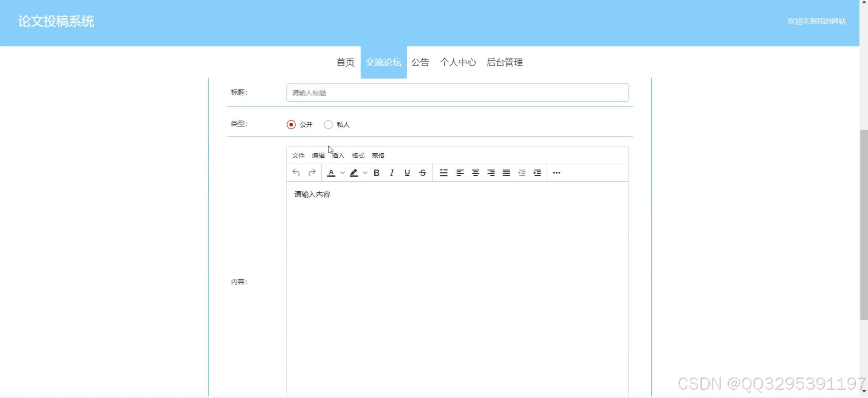The width and height of the screenshot is (868, 398).
Task: Click the redo arrow in editor toolbar
Action: [312, 172]
